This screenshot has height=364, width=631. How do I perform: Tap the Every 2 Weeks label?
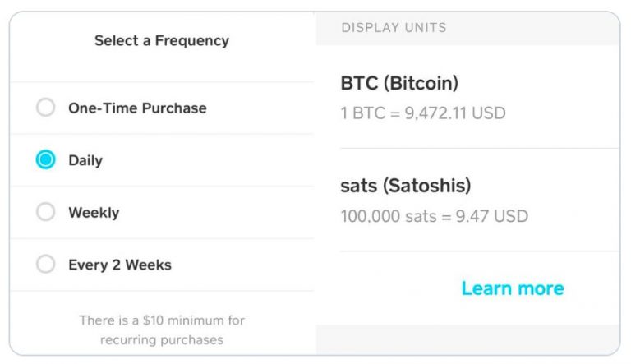pos(120,265)
